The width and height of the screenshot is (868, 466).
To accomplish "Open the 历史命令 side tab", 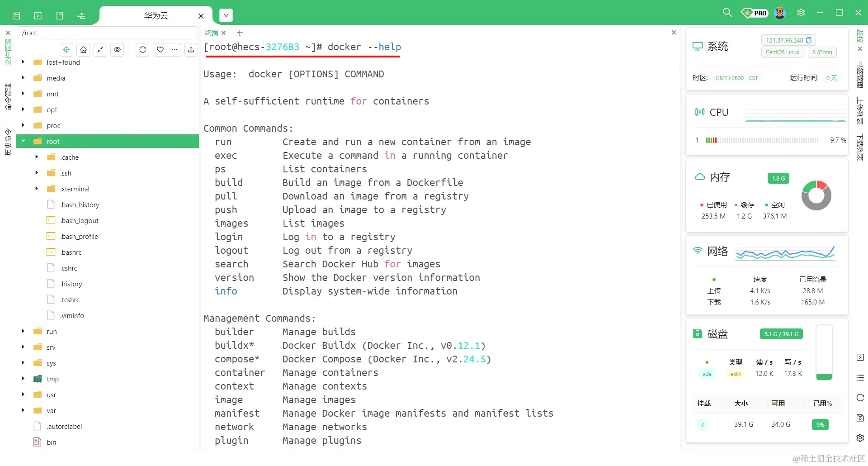I will point(8,142).
